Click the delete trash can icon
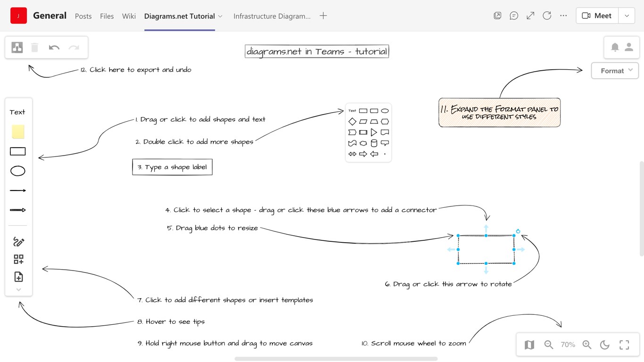 click(34, 48)
